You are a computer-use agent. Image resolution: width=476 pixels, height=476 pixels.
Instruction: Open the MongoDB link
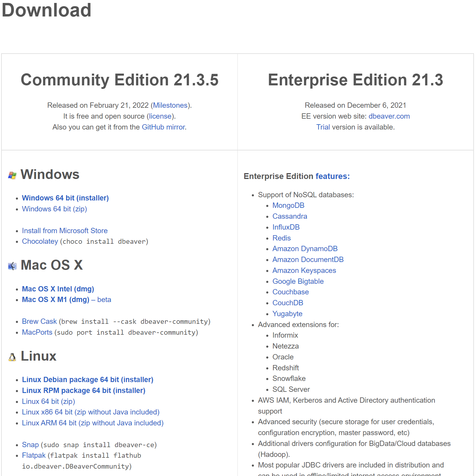[288, 205]
